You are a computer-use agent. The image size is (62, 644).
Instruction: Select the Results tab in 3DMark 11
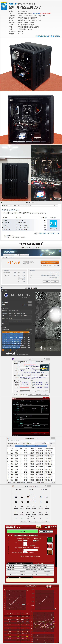[x=17, y=255]
